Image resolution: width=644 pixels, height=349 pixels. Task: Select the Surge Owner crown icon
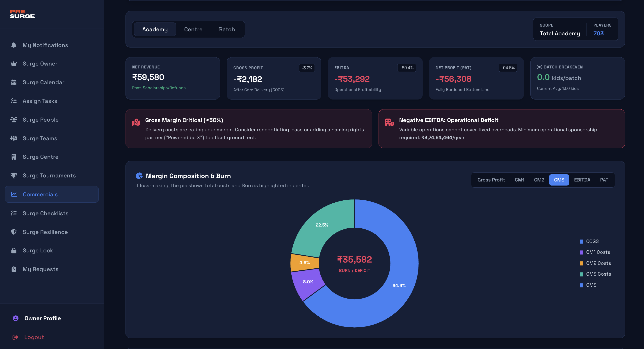[14, 63]
